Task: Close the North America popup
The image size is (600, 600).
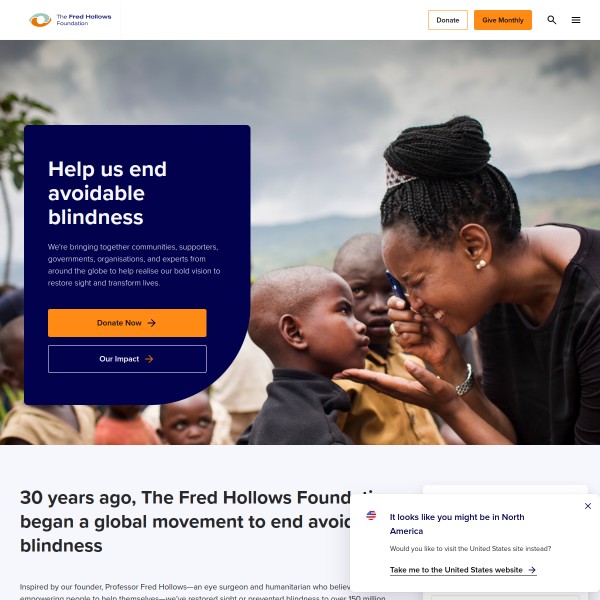Action: [588, 506]
